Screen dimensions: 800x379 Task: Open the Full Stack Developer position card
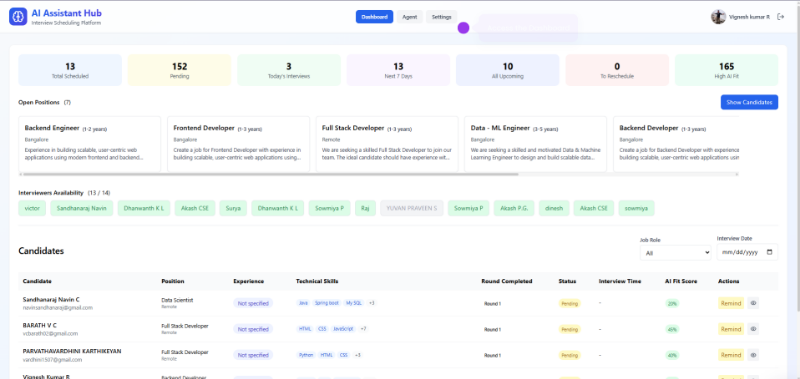click(387, 144)
